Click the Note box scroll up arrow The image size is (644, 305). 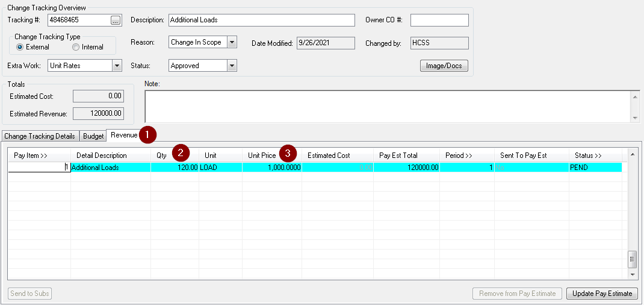(x=636, y=96)
